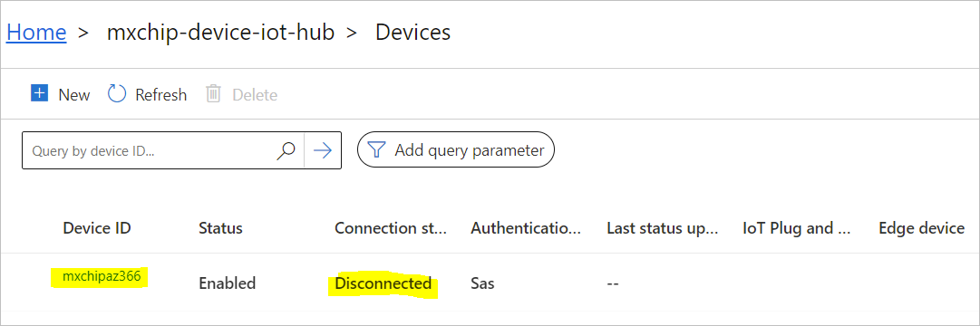Open device mxchipaz366

point(102,275)
